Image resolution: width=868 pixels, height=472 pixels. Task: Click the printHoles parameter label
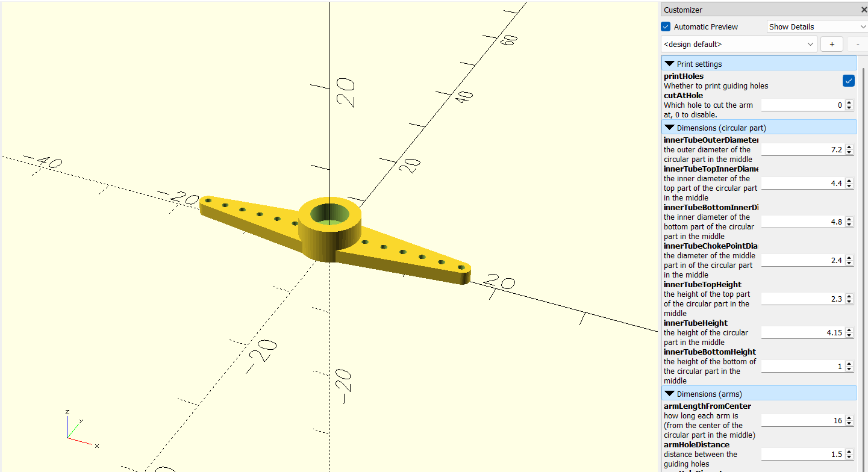coord(684,76)
